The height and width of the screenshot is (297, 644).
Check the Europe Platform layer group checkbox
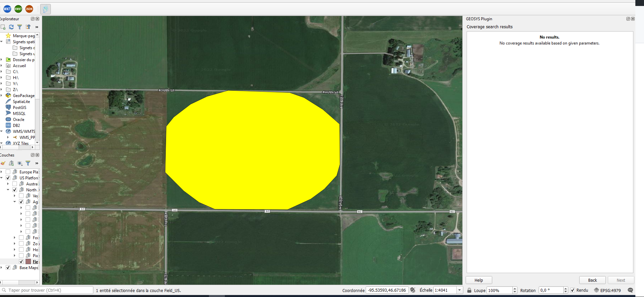click(x=8, y=172)
